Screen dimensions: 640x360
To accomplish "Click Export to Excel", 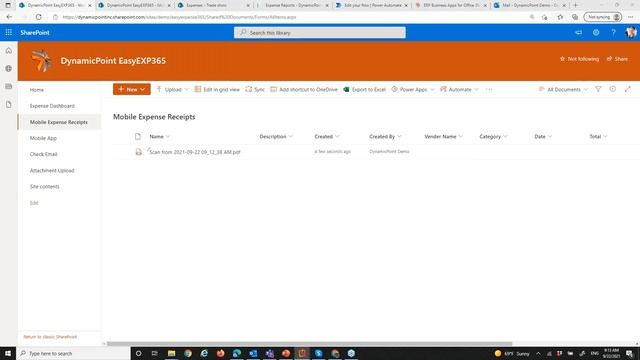I will click(364, 89).
